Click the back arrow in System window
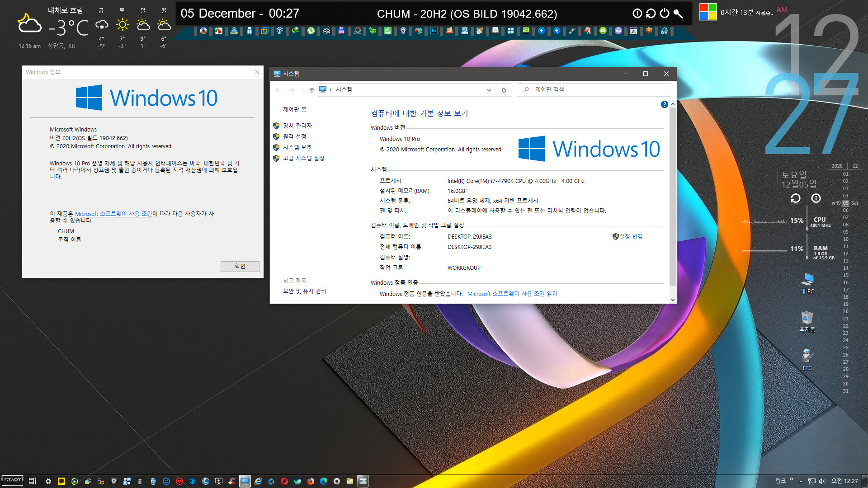Image resolution: width=868 pixels, height=488 pixels. 279,90
